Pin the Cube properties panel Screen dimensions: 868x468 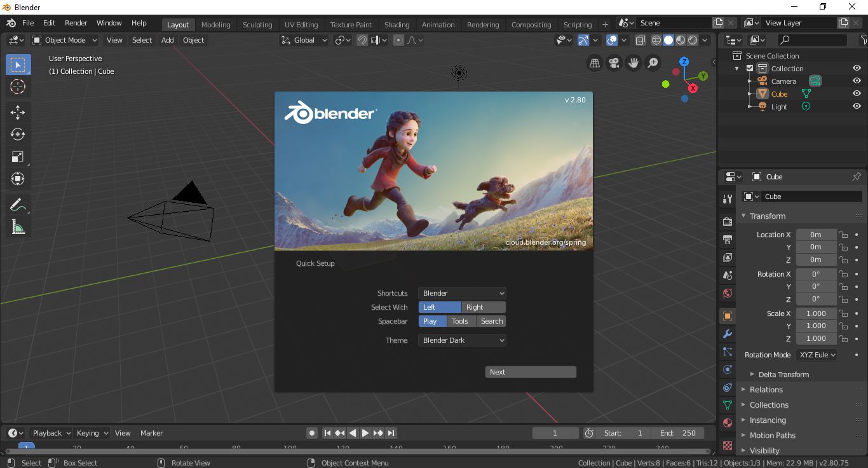[856, 177]
